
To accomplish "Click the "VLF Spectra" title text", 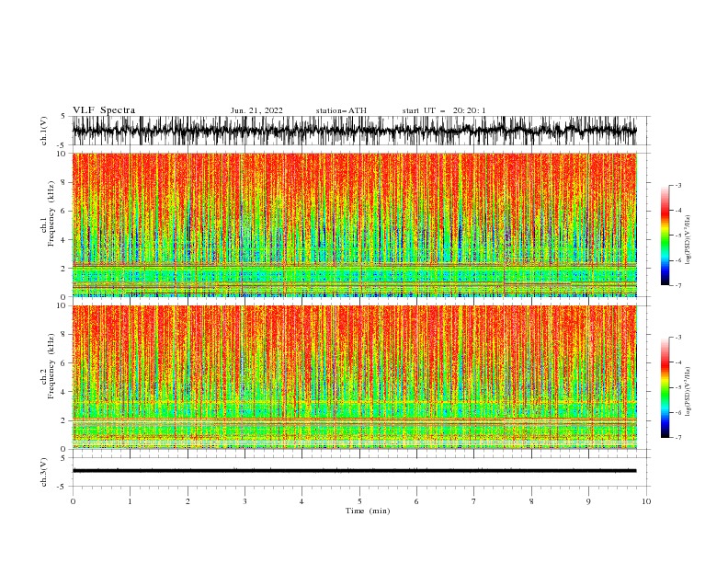I will coord(104,110).
